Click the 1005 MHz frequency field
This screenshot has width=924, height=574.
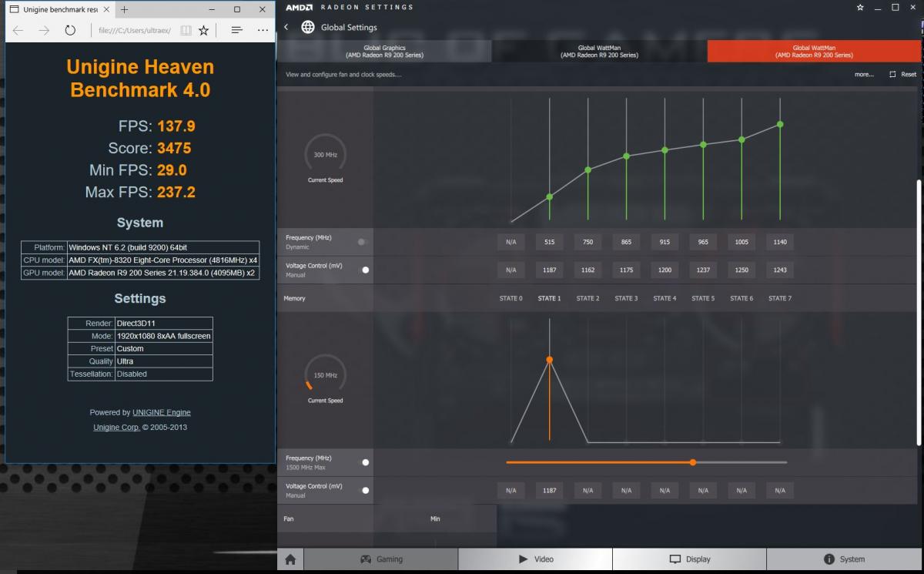[x=742, y=242]
